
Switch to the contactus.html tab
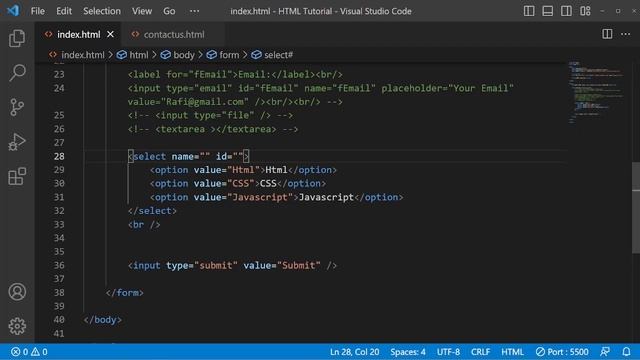173,35
